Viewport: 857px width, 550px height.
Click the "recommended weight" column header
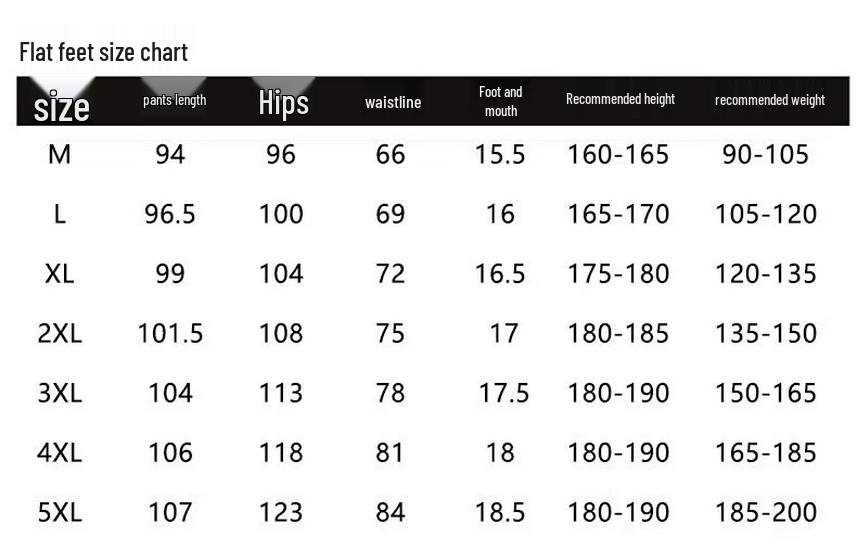click(x=769, y=100)
